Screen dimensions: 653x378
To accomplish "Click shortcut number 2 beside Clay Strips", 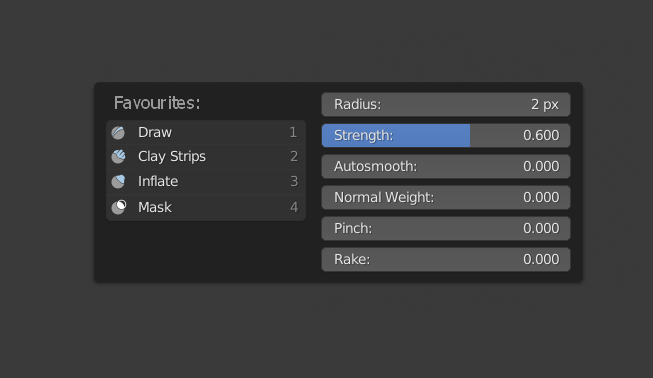I will click(x=294, y=157).
